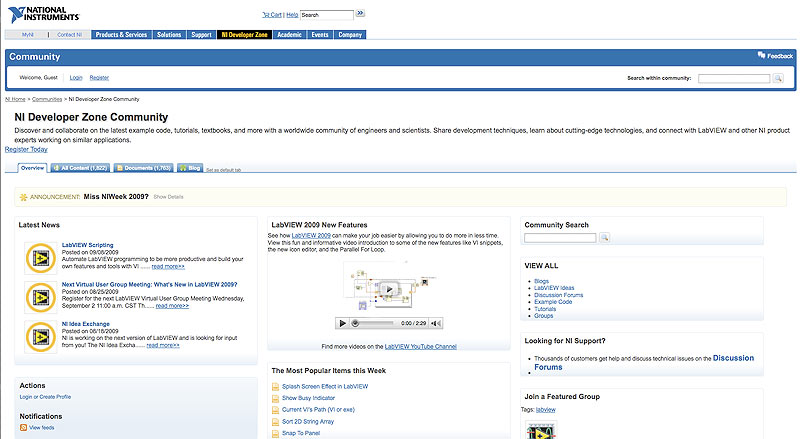The height and width of the screenshot is (439, 800).
Task: Click the play overlay on the LabVIEW video
Action: coord(389,289)
